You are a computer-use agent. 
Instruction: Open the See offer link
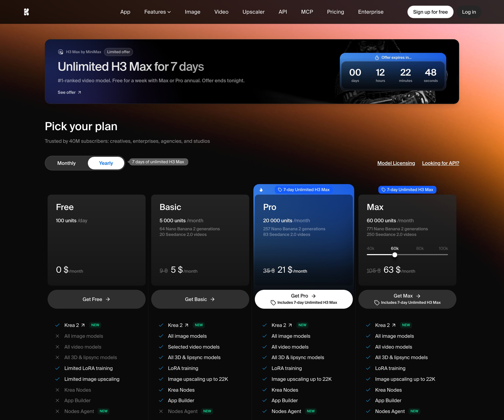pyautogui.click(x=69, y=92)
